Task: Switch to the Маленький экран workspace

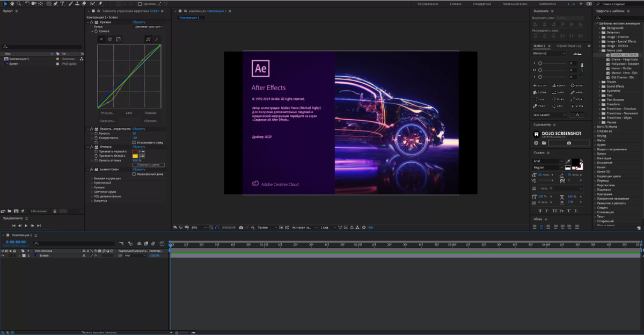Action: pos(514,4)
